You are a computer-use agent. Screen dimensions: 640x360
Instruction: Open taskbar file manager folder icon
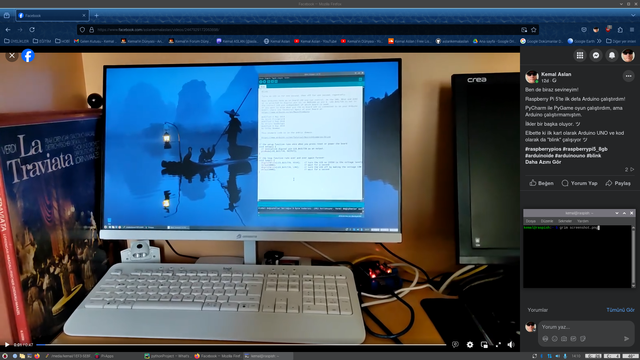(22, 356)
